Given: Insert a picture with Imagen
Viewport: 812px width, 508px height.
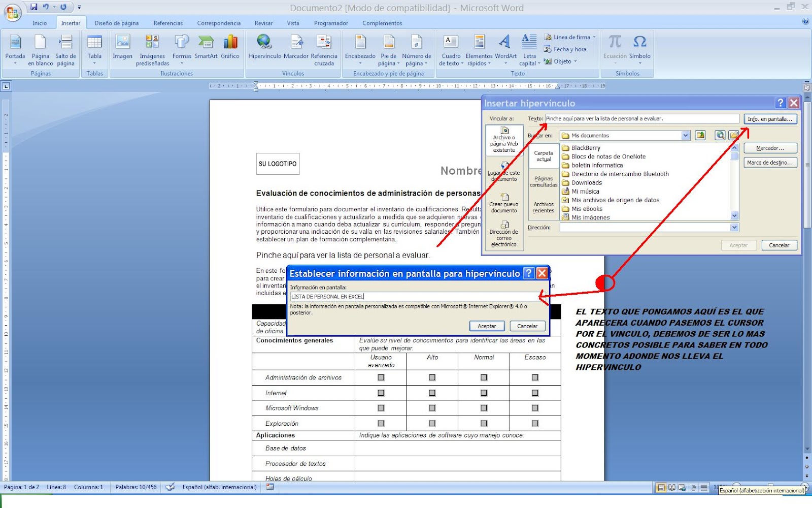Looking at the screenshot, I should [122, 47].
